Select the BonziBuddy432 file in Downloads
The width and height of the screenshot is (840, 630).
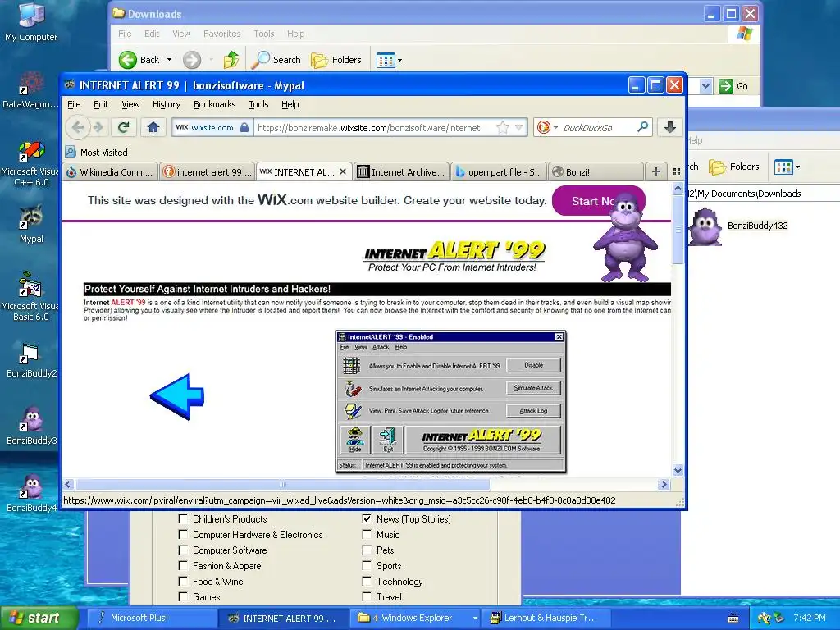point(739,226)
